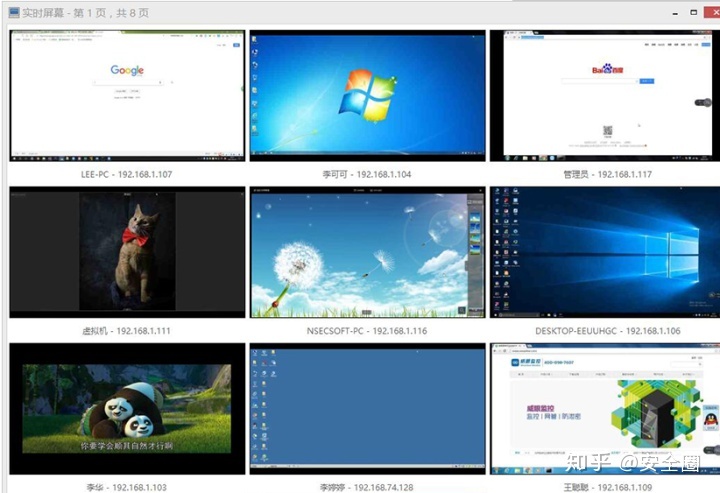Select DESKTOP-EEUUHGC Windows 10 desktop thumbnail
720x493 pixels.
click(605, 252)
